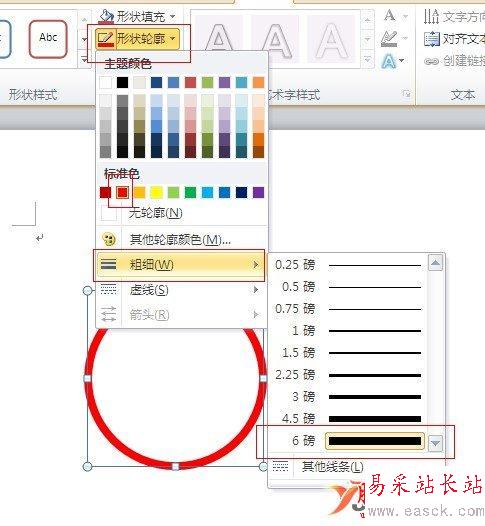Click the Text Fill A icon

click(x=390, y=15)
